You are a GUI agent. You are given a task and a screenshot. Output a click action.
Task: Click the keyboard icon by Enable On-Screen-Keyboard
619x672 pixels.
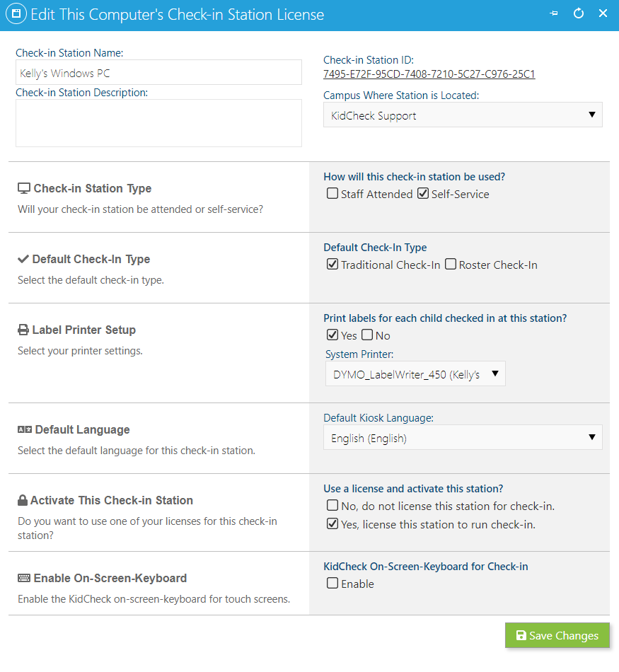[x=23, y=578]
